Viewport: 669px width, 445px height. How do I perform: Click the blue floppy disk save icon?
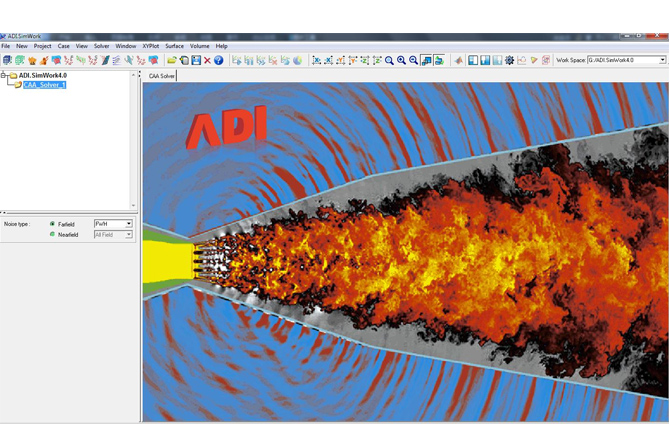tap(196, 60)
